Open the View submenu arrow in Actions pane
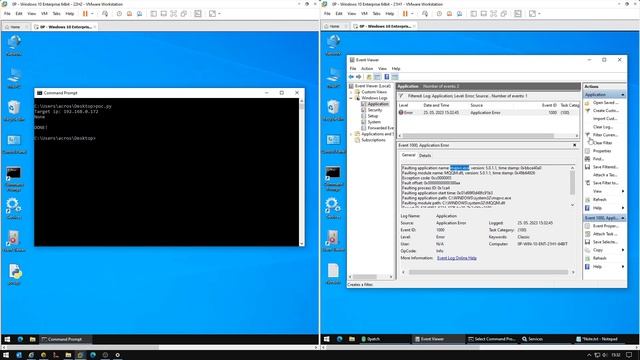This screenshot has height=360, width=640. tap(623, 191)
